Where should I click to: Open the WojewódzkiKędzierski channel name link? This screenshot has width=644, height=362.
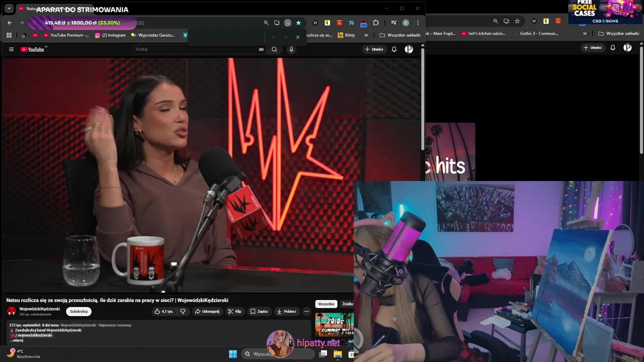tap(39, 309)
